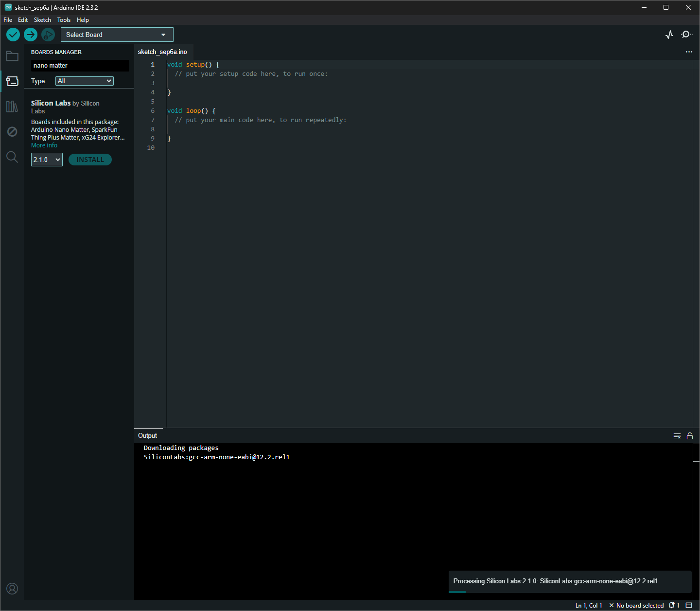Viewport: 700px width, 611px height.
Task: Click the 'SiliconLabs:gcc-arm-none-eabi@12.2.rel1' output line
Action: pos(217,457)
